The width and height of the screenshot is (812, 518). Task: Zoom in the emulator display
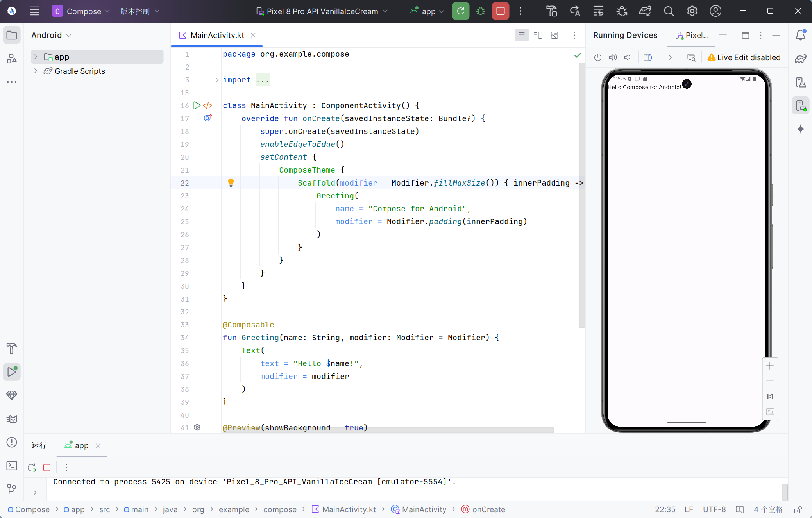(x=770, y=366)
